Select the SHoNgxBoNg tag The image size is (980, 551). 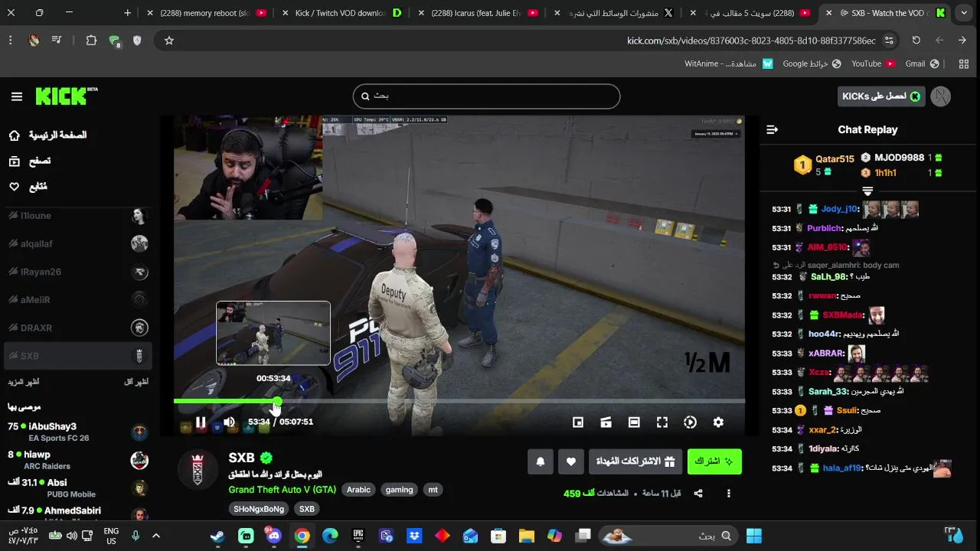[x=259, y=509]
